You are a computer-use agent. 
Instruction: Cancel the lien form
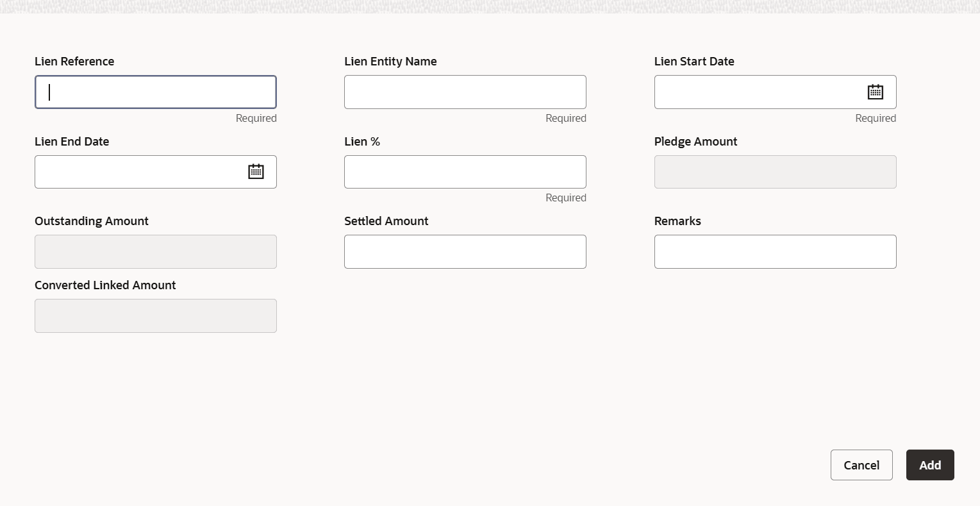(861, 465)
